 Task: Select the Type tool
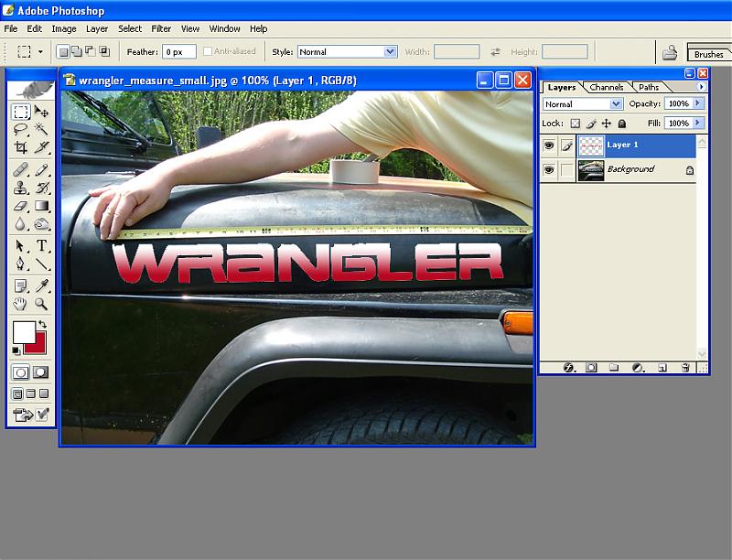click(41, 245)
